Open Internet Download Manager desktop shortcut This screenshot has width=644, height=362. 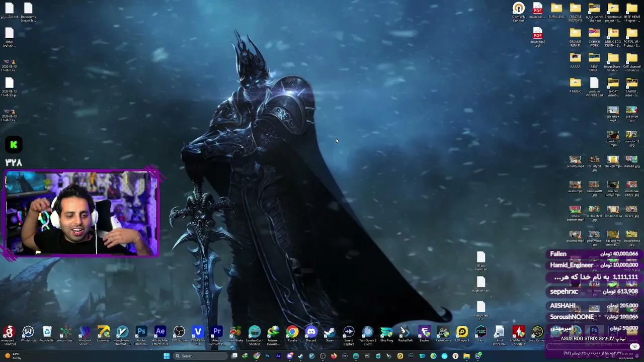coord(273,335)
